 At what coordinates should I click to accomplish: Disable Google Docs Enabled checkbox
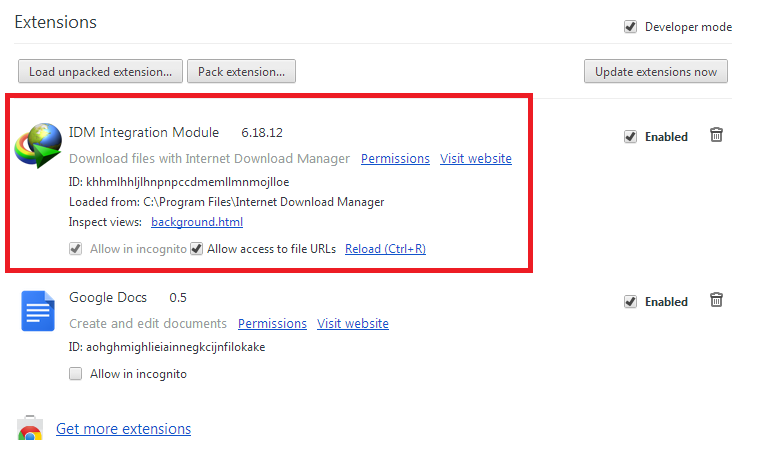click(x=630, y=301)
